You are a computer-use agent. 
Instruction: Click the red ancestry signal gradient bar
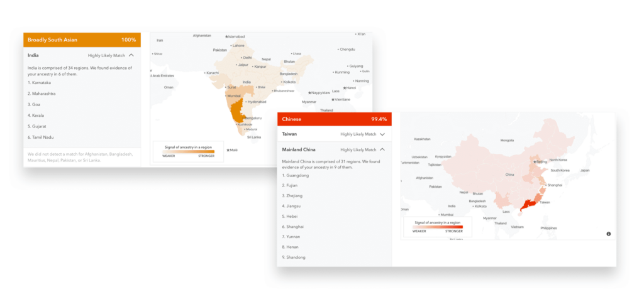[x=438, y=227]
